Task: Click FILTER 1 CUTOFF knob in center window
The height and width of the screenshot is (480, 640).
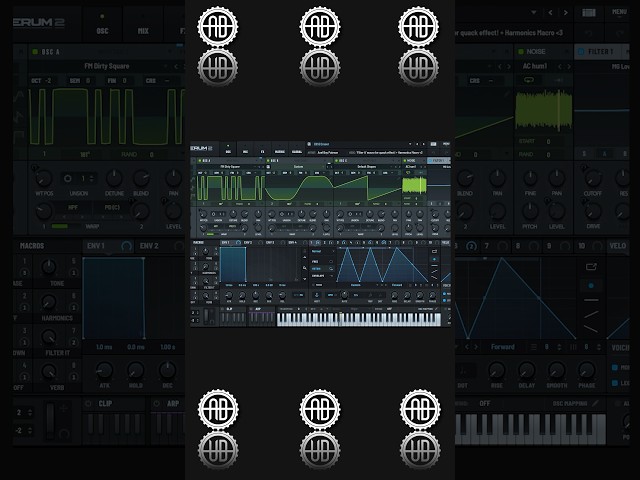Action: pos(435,214)
